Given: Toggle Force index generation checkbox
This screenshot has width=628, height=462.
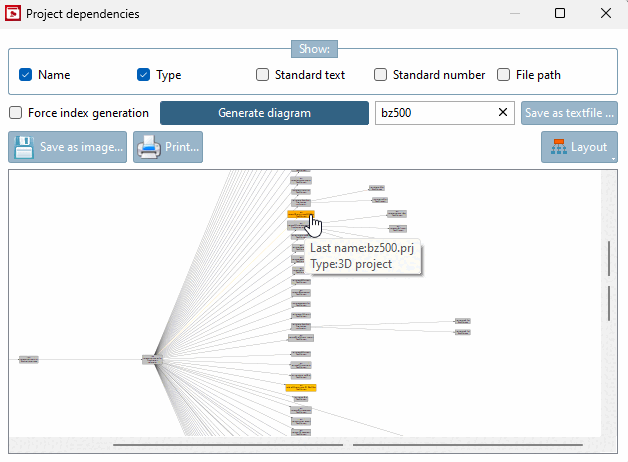Looking at the screenshot, I should [15, 113].
